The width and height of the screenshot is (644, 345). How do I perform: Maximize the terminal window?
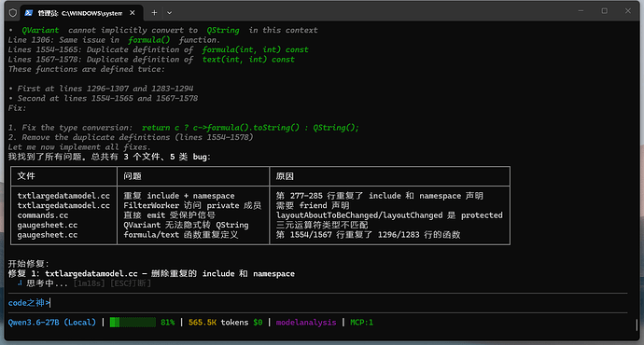point(605,11)
